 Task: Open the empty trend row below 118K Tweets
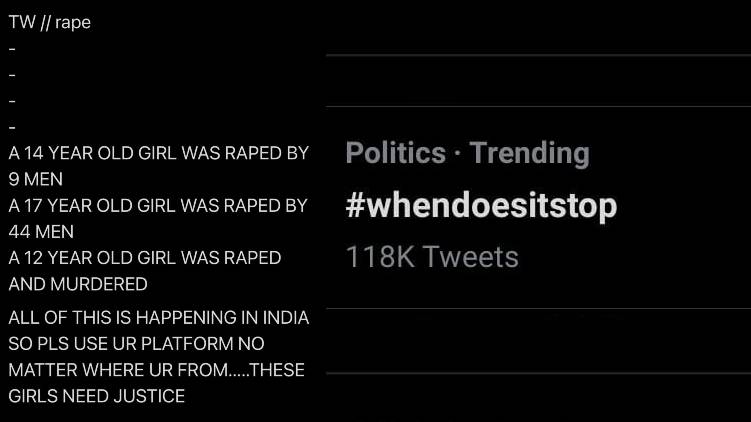coord(538,341)
